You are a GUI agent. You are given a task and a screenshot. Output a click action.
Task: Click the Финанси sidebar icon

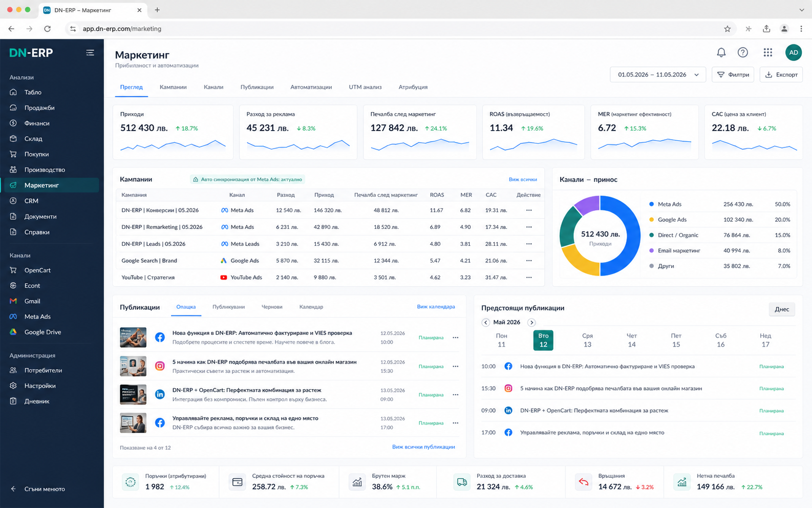(13, 123)
